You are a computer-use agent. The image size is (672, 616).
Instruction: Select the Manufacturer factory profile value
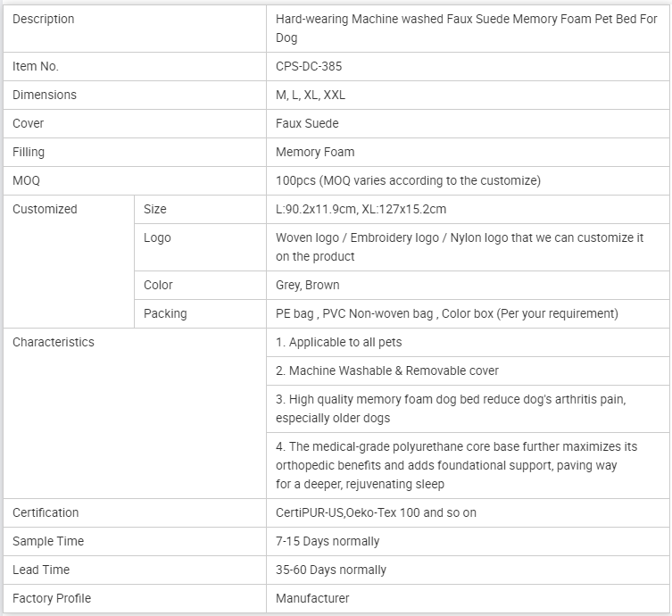(312, 598)
